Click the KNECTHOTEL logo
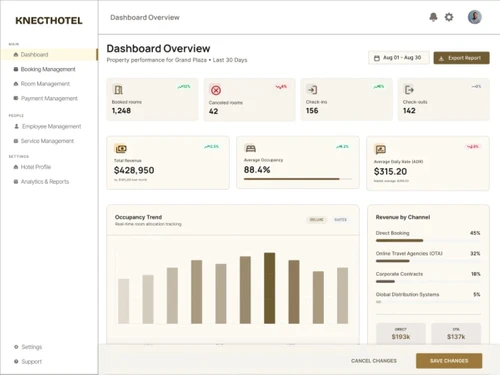Screen dimensions: 500x375 pyautogui.click(x=49, y=21)
